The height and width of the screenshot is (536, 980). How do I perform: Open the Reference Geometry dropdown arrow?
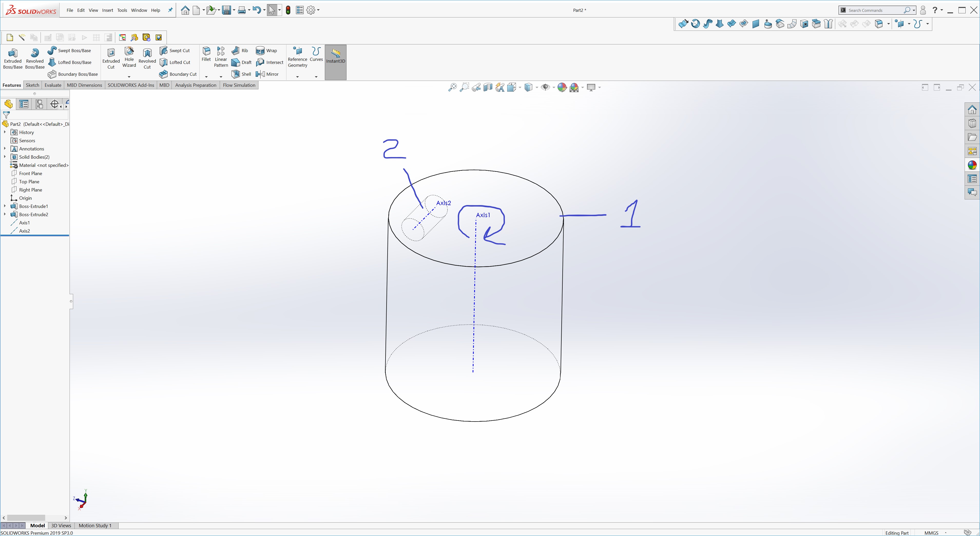coord(297,77)
